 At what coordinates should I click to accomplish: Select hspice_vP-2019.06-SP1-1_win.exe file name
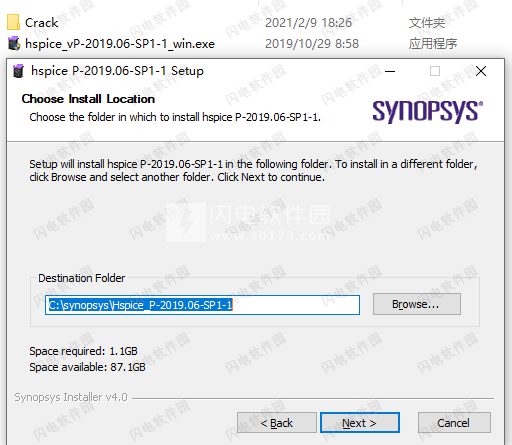[x=120, y=44]
